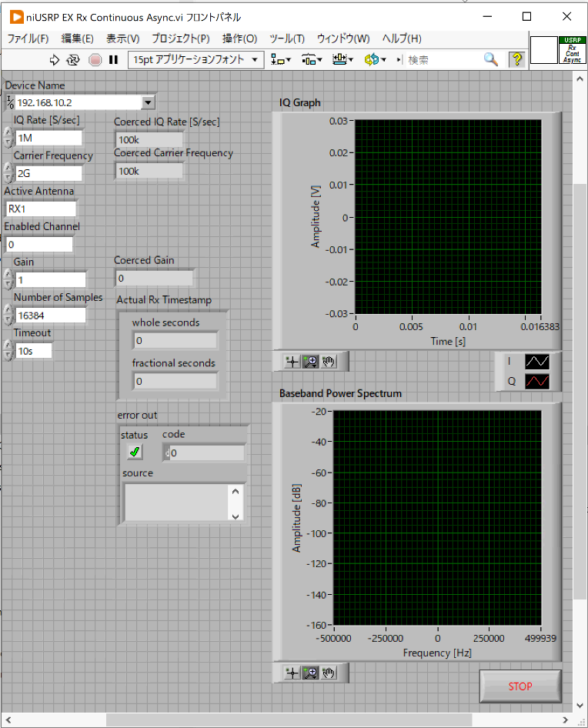Click the Enabled Channel field
The image size is (588, 728).
39,244
